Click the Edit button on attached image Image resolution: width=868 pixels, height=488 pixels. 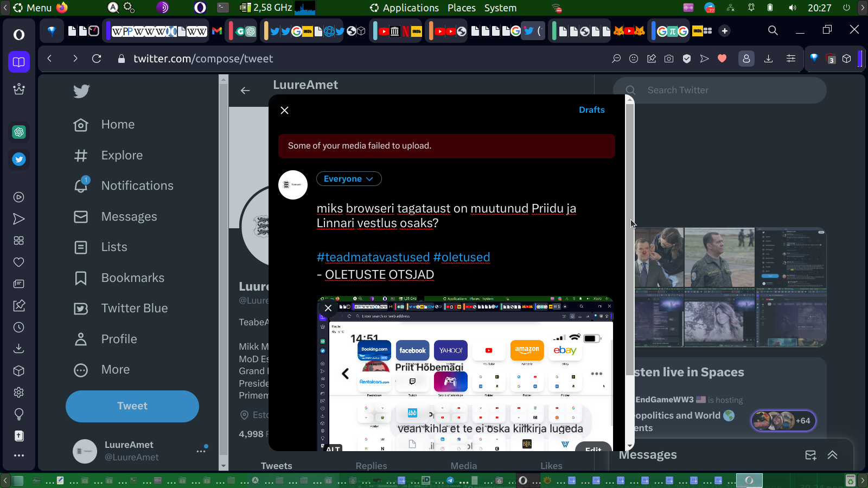tap(593, 447)
